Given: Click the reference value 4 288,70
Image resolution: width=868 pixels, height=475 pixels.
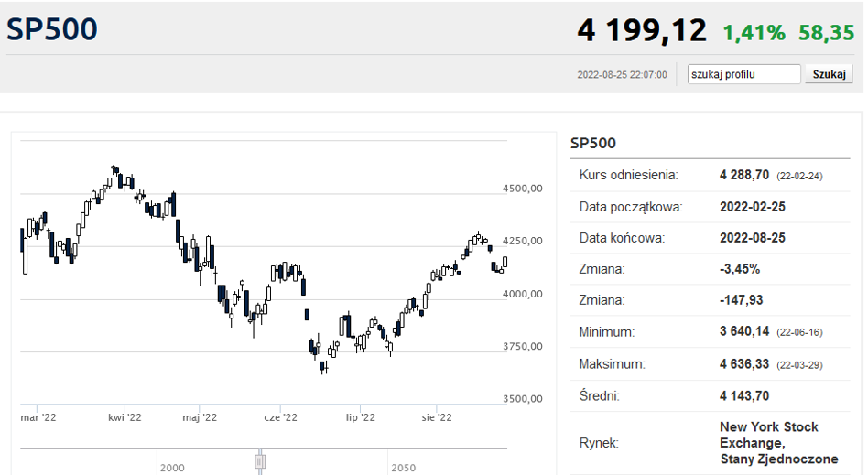Looking at the screenshot, I should (x=744, y=176).
